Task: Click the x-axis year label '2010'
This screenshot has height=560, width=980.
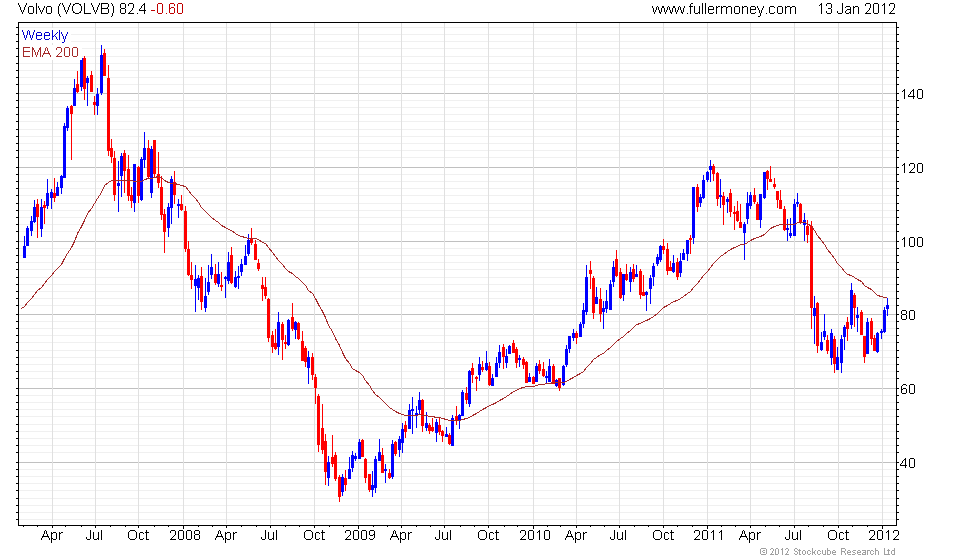Action: click(535, 536)
